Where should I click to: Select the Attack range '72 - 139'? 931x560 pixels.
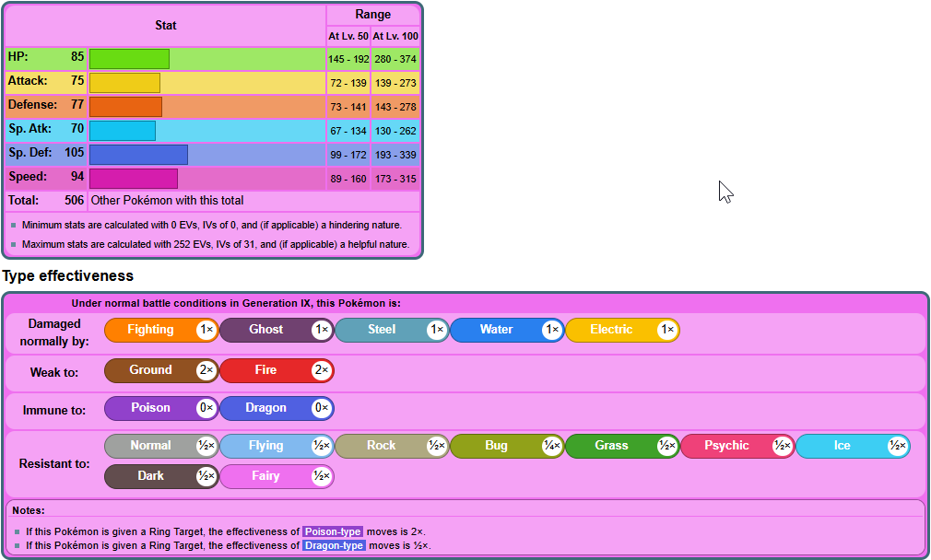(x=348, y=83)
